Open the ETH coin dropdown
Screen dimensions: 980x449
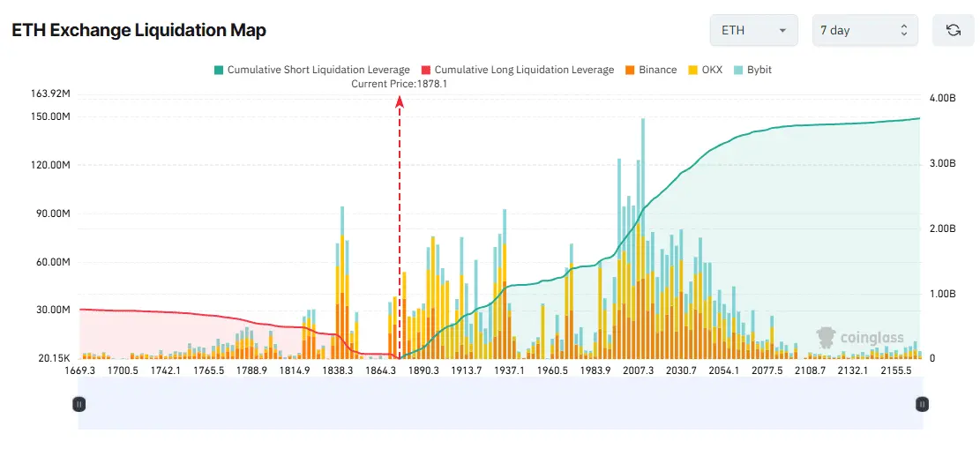753,31
